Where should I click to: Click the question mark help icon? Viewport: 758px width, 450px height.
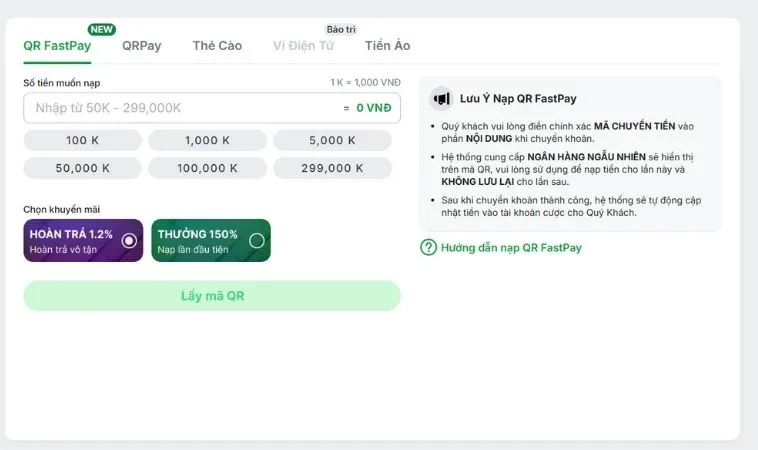429,247
